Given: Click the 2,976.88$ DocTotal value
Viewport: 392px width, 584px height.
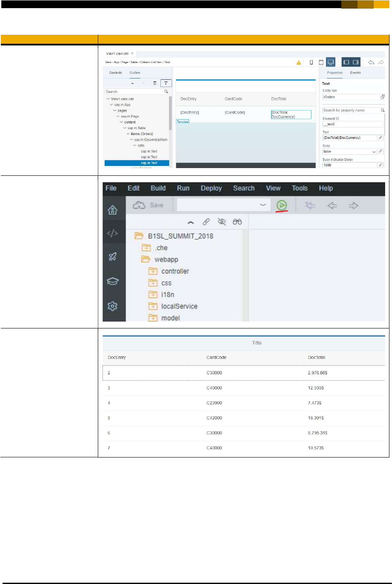Looking at the screenshot, I should [318, 373].
